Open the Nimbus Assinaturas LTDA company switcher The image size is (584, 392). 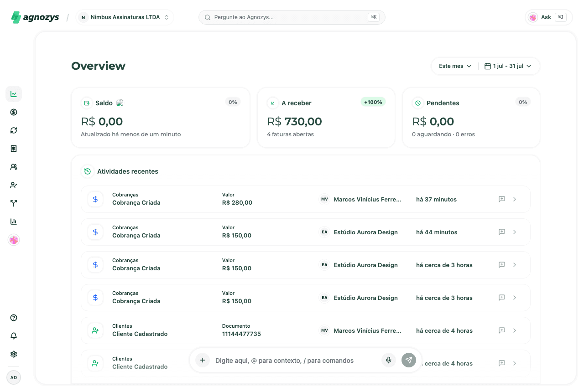coord(125,17)
